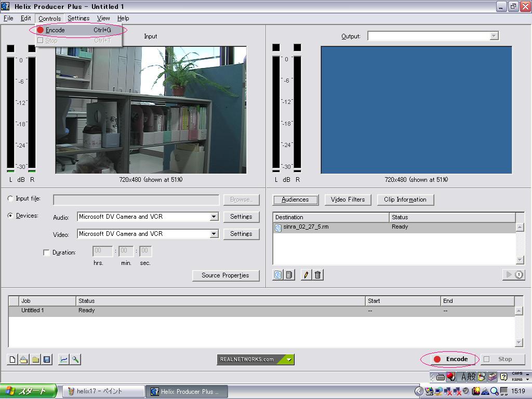Edit destination with the pencil icon
This screenshot has height=399, width=532.
306,275
